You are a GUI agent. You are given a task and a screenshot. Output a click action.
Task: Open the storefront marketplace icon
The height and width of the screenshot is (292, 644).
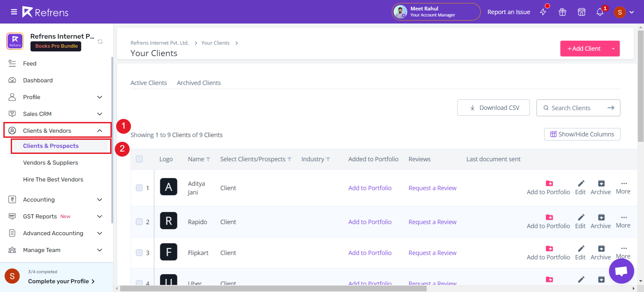click(x=582, y=12)
